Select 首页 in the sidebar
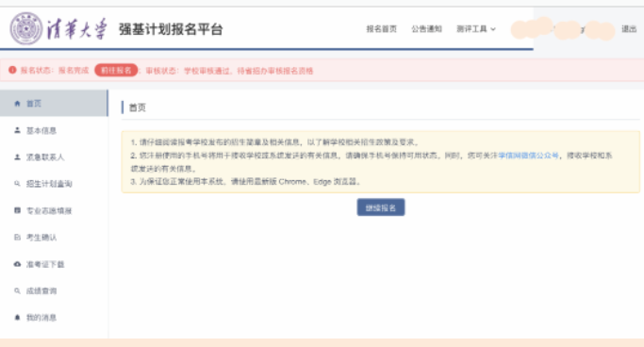Image resolution: width=644 pixels, height=347 pixels. coord(54,103)
